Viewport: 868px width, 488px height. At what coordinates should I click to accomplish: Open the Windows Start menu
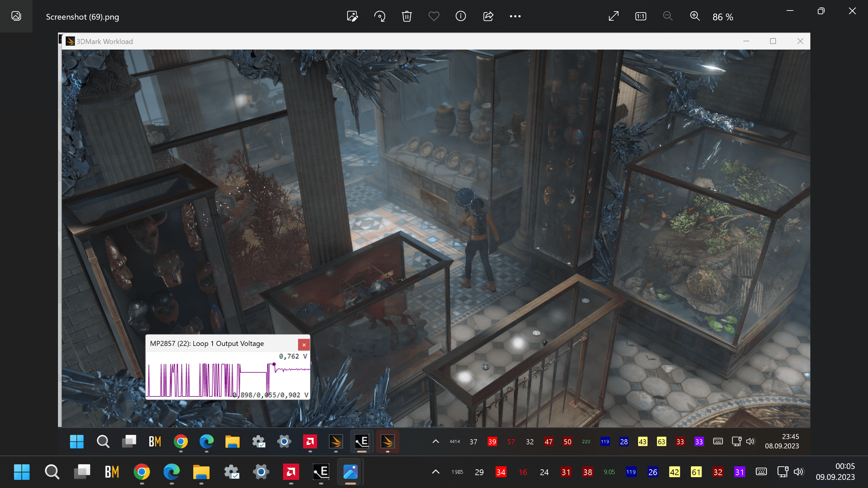click(22, 472)
